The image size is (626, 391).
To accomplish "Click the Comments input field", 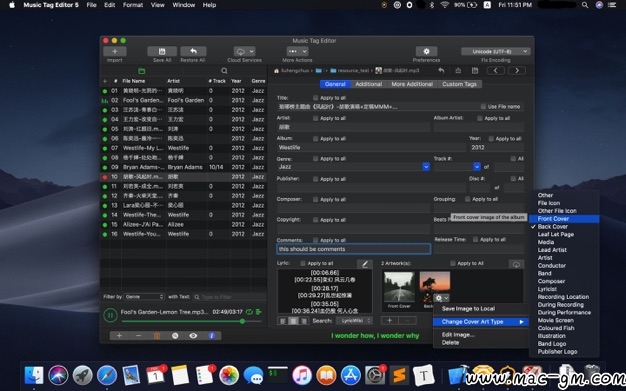I will click(x=354, y=249).
